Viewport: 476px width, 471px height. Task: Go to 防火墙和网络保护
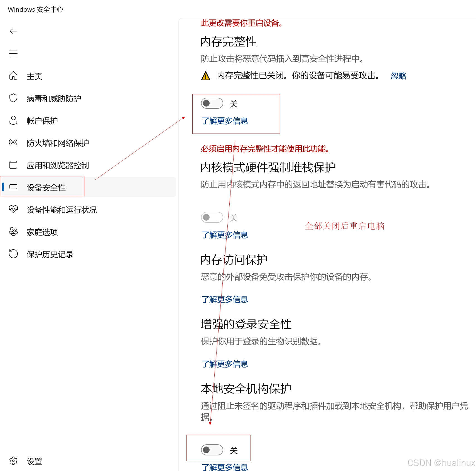(x=88, y=143)
